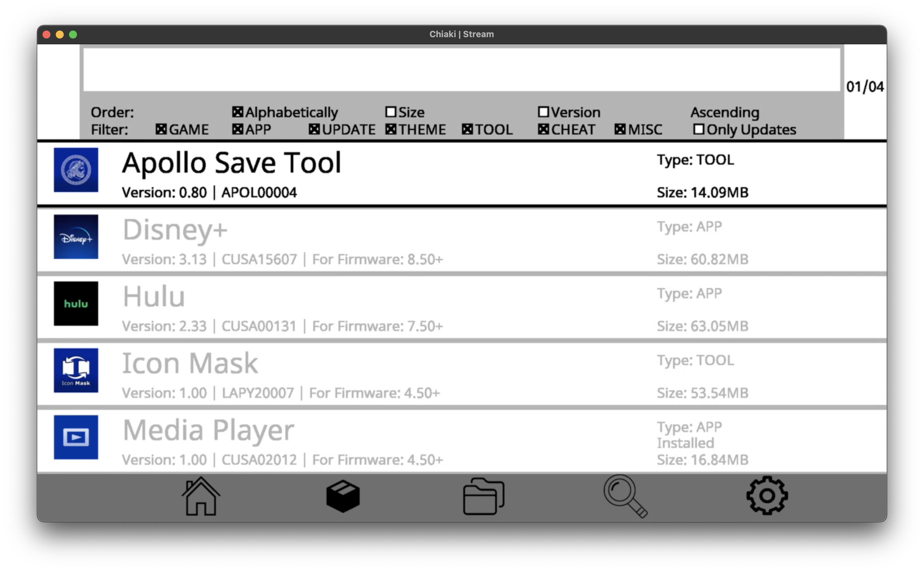Open the folders file manager icon
The height and width of the screenshot is (571, 924).
tap(484, 496)
